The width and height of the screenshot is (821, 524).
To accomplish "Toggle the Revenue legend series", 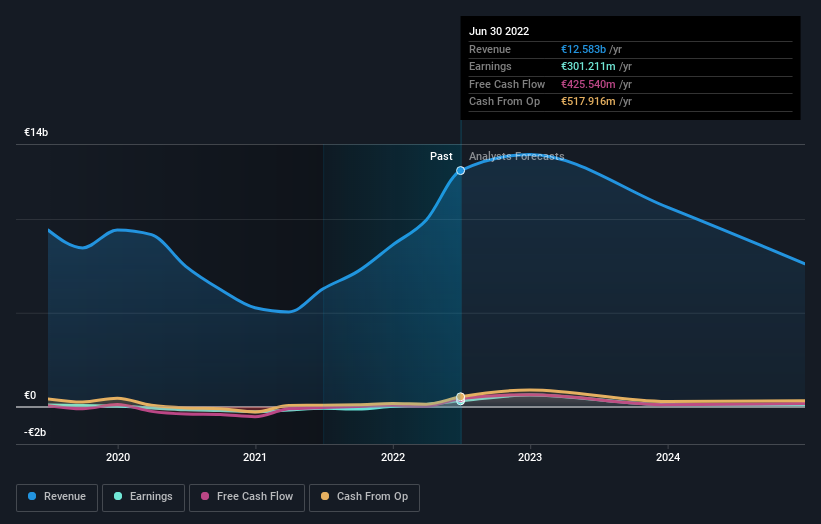I will [57, 497].
